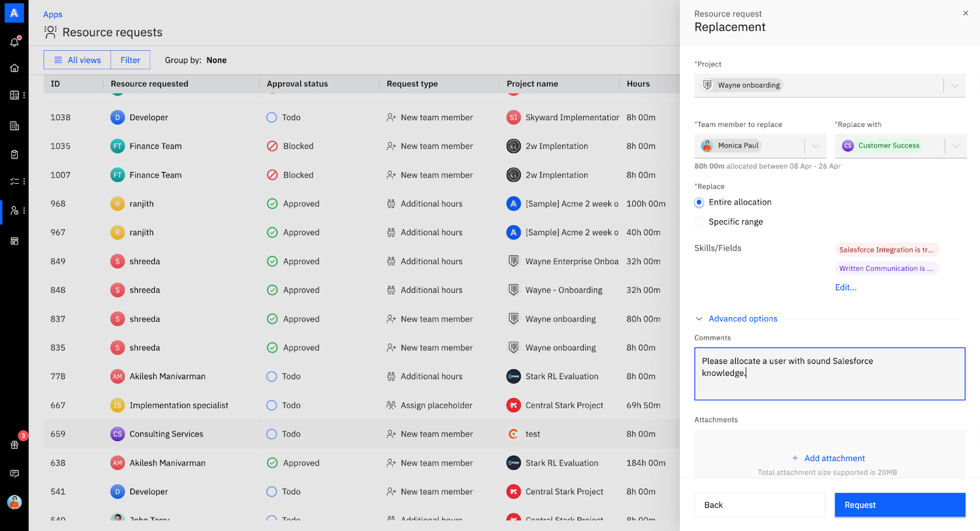
Task: Open the Apps breadcrumb link
Action: click(x=53, y=14)
